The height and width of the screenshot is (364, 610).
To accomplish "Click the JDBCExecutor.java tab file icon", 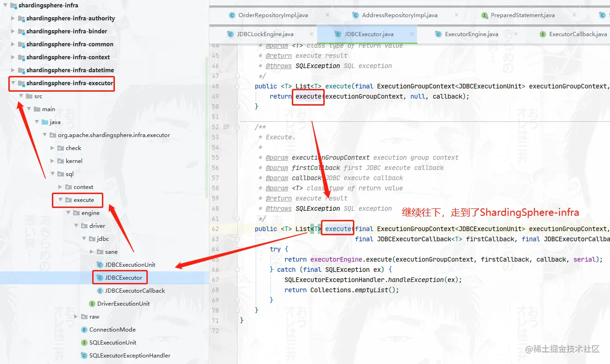I will (x=338, y=34).
